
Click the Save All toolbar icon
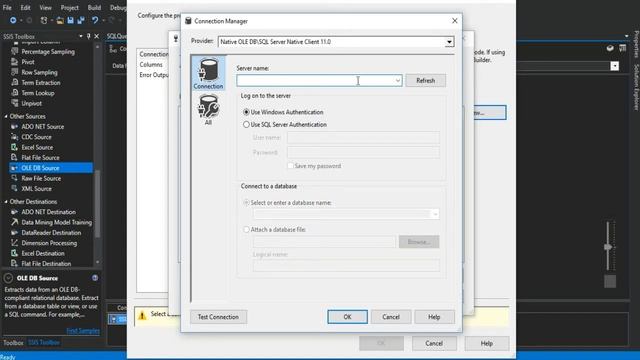(x=81, y=20)
